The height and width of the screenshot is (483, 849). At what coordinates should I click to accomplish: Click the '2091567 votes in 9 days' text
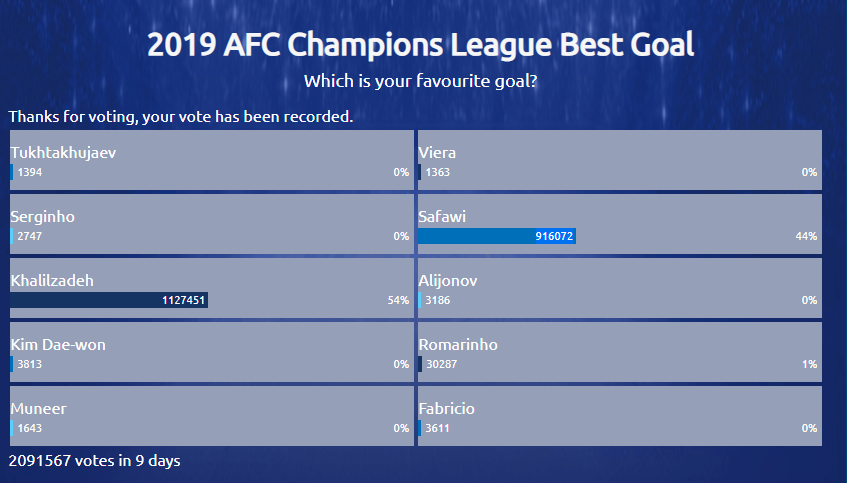pos(94,461)
